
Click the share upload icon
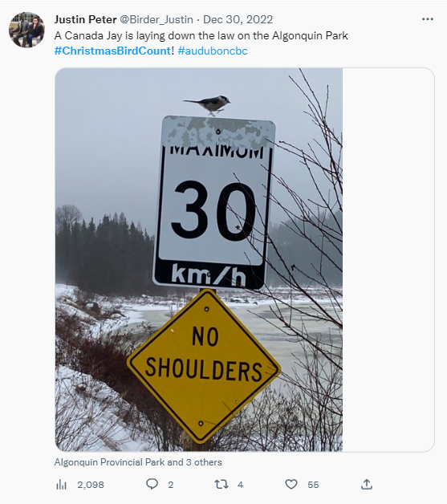[x=367, y=484]
